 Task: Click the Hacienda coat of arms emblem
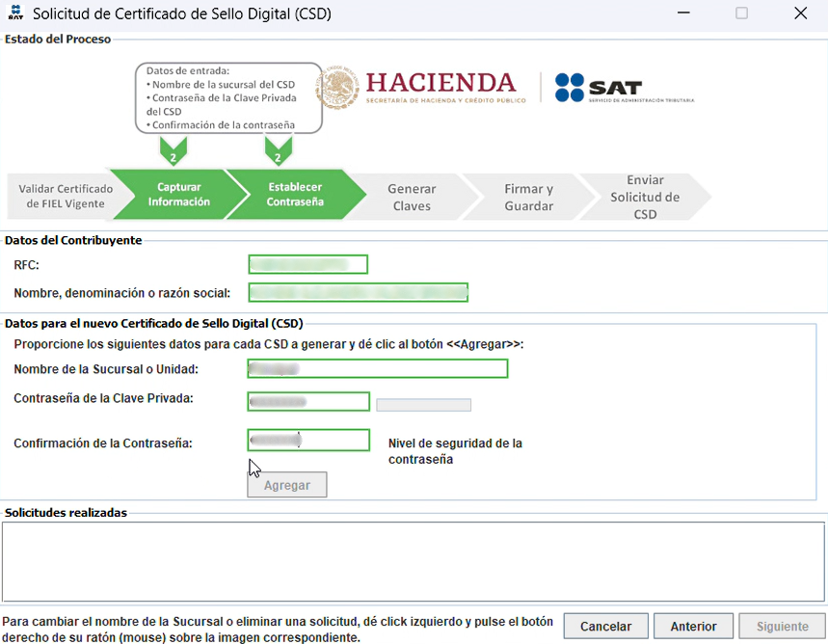(x=336, y=87)
